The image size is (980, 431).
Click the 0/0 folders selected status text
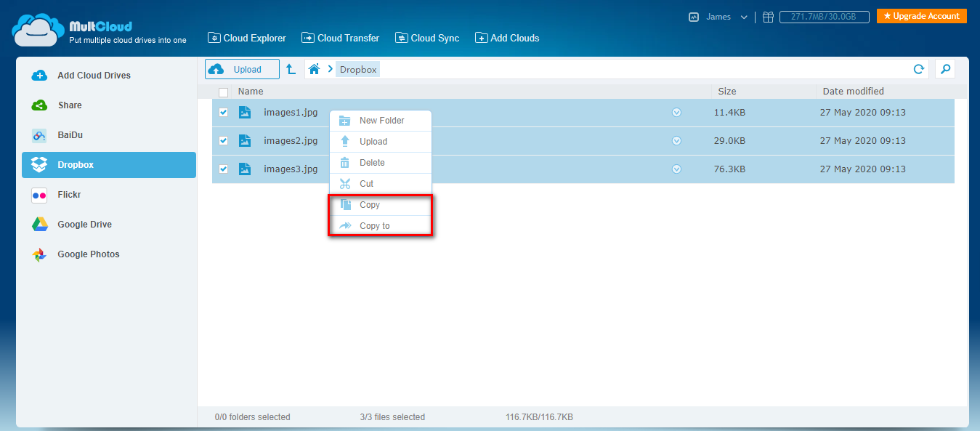point(253,417)
